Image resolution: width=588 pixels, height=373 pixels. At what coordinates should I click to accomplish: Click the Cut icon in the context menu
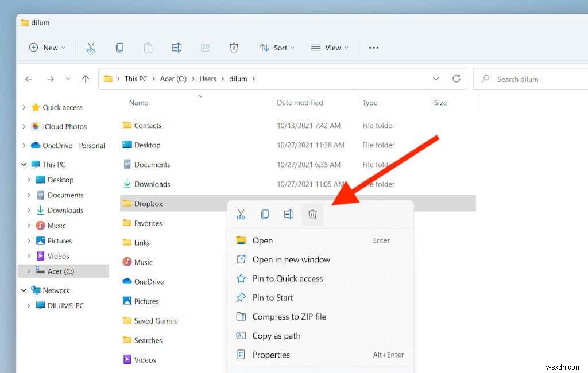(241, 214)
